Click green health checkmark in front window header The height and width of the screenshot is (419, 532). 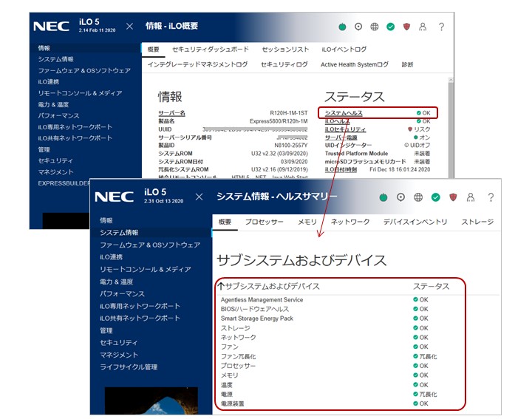coord(436,197)
